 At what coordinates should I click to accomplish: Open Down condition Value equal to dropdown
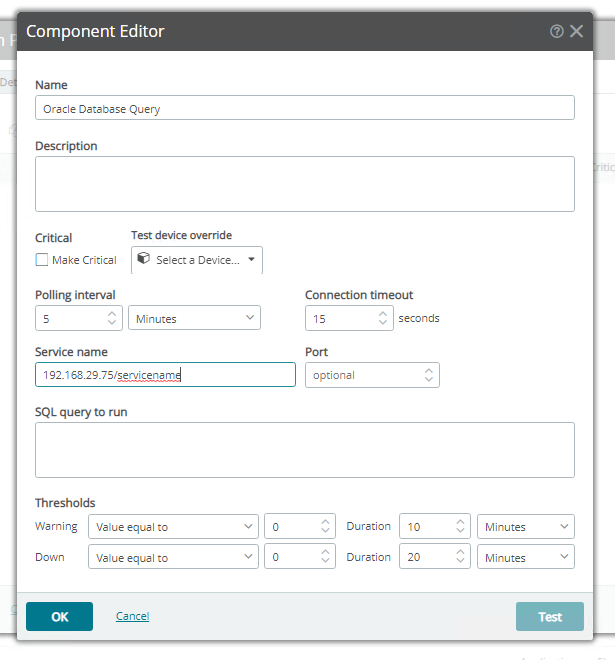pyautogui.click(x=173, y=557)
